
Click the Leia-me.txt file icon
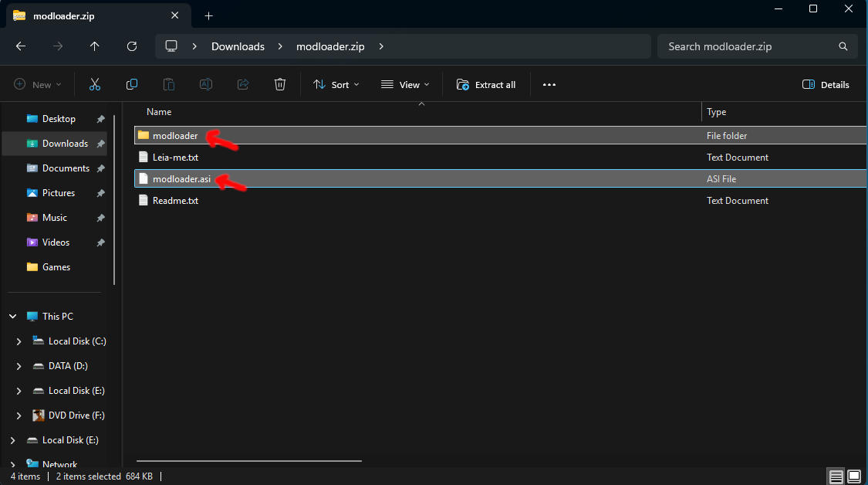(x=144, y=157)
